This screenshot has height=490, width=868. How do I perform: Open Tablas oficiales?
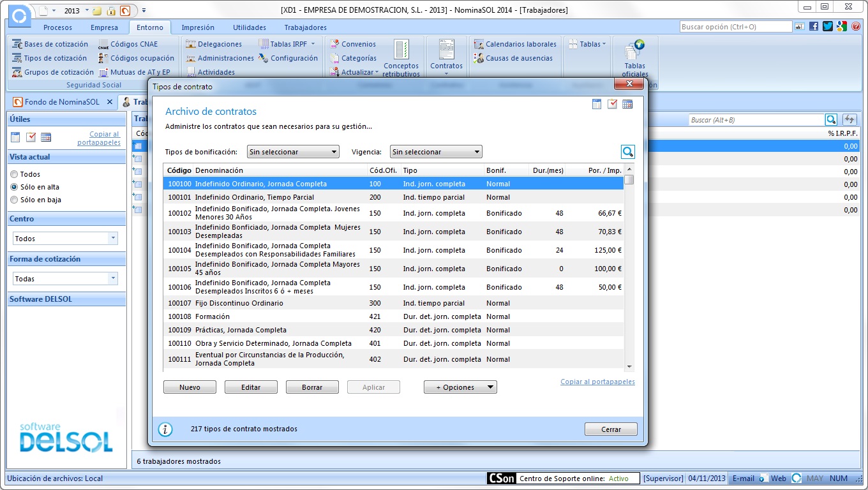pyautogui.click(x=634, y=58)
